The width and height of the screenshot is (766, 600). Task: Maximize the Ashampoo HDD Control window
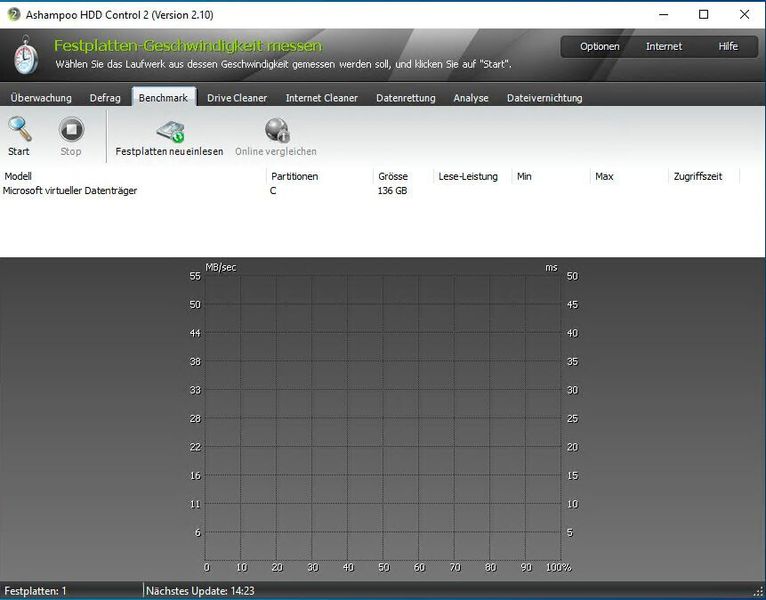point(703,15)
